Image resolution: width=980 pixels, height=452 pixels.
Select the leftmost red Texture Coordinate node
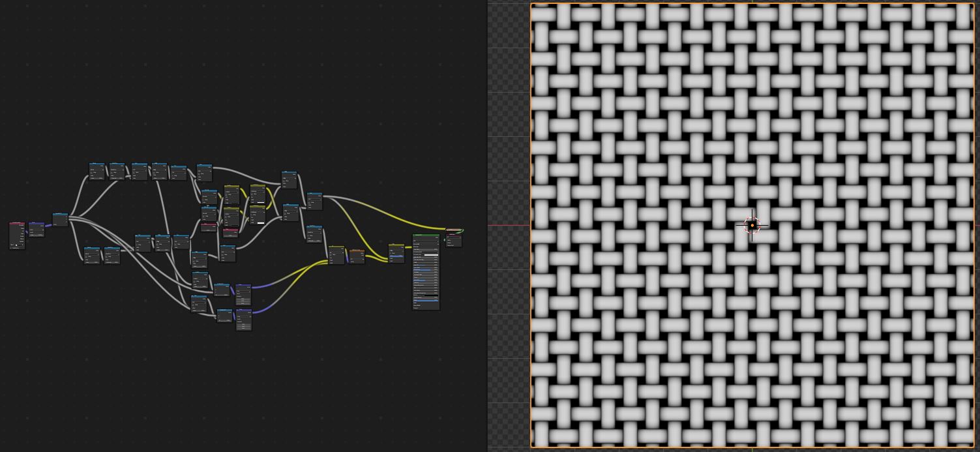click(x=17, y=235)
